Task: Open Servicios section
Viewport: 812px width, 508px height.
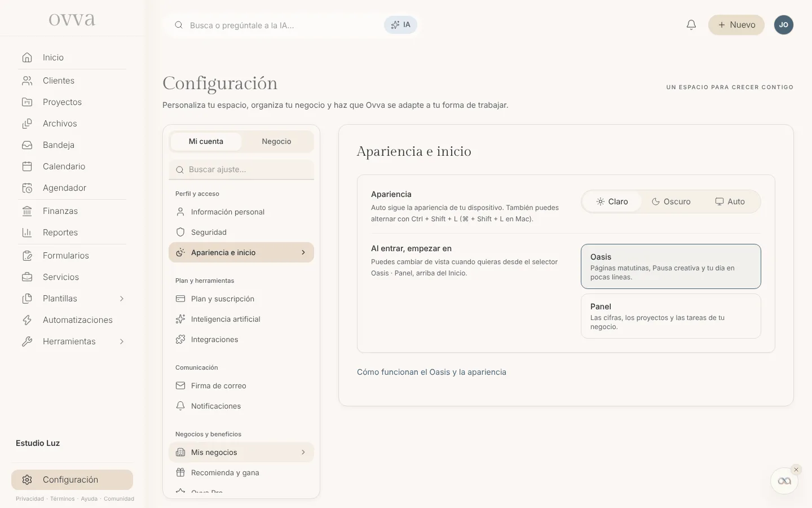Action: (x=72, y=277)
